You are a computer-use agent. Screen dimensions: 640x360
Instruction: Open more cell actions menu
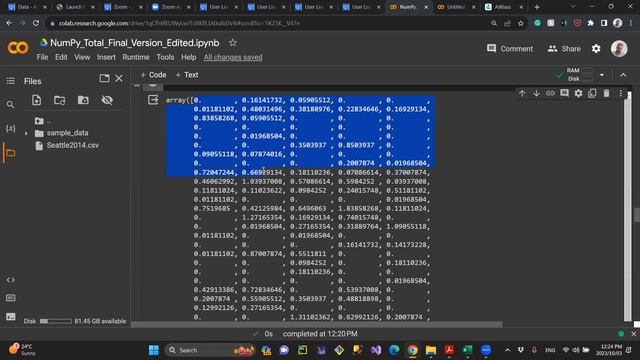point(621,93)
